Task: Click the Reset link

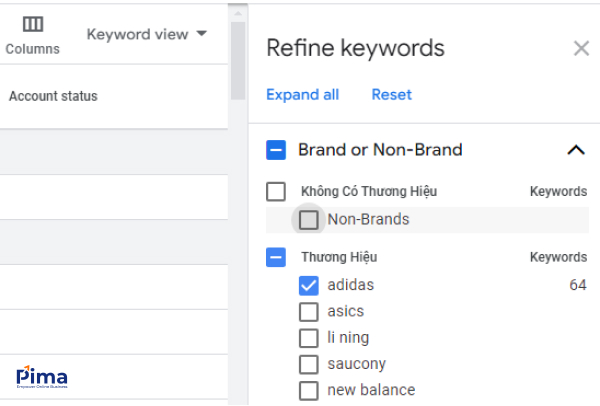Action: pos(391,95)
